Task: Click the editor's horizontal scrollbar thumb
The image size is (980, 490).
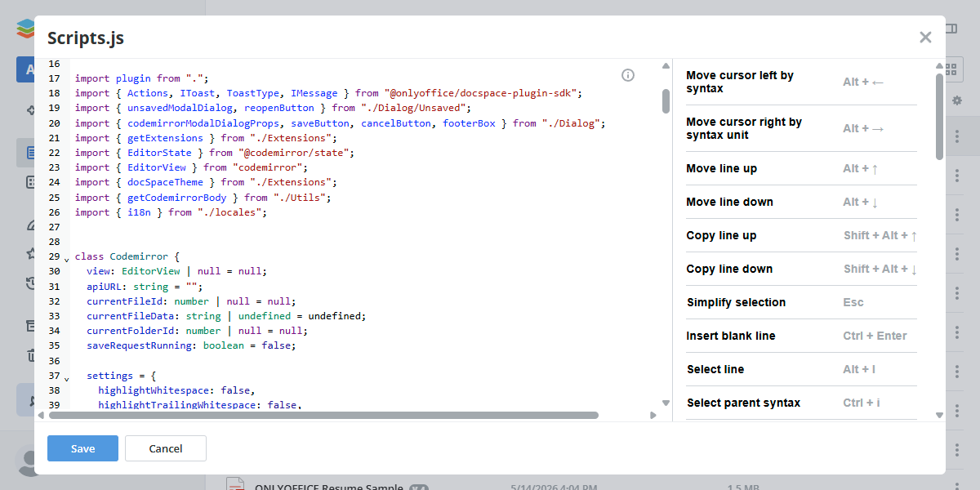Action: pyautogui.click(x=323, y=415)
